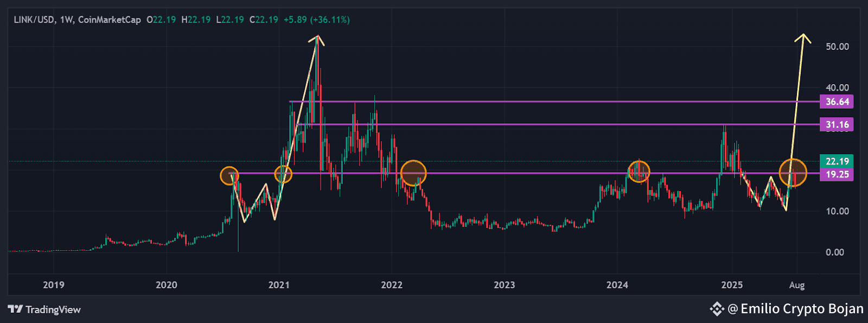The image size is (868, 323).
Task: Click the 2020 time axis label
Action: 166,285
